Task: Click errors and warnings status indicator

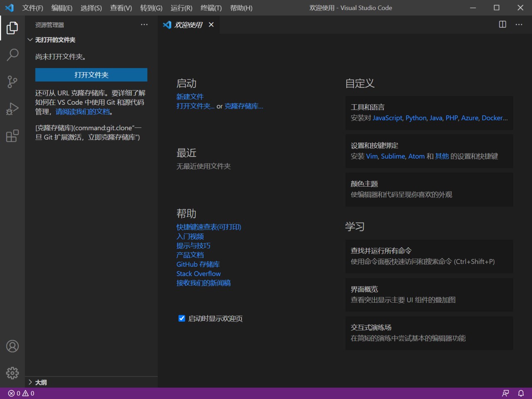Action: pos(21,393)
